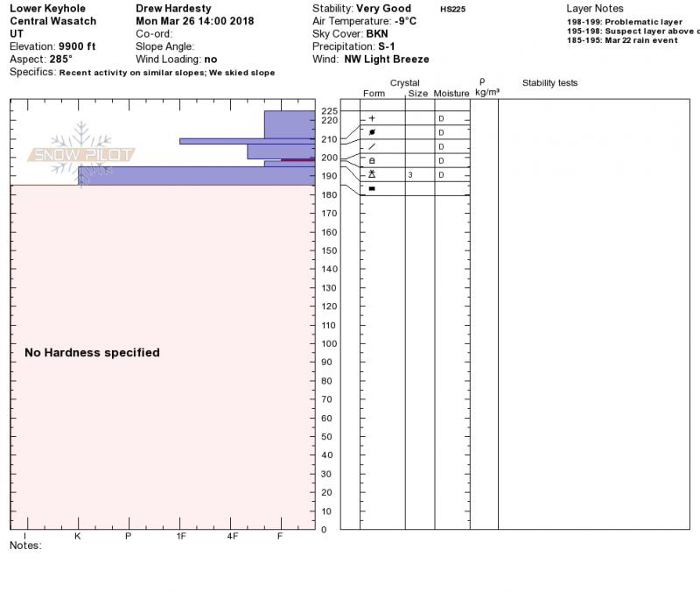Viewport: 700px width, 592px height.
Task: Click the thin dark red problematic layer bar
Action: pyautogui.click(x=297, y=159)
